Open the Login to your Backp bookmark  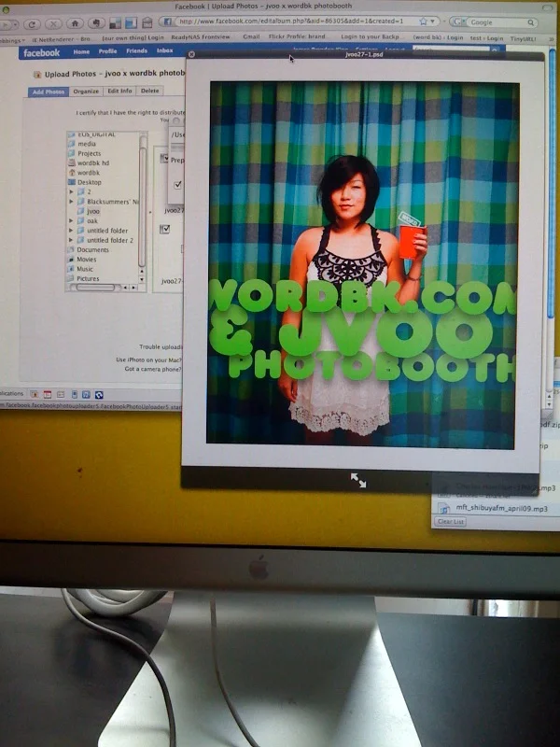coord(370,36)
